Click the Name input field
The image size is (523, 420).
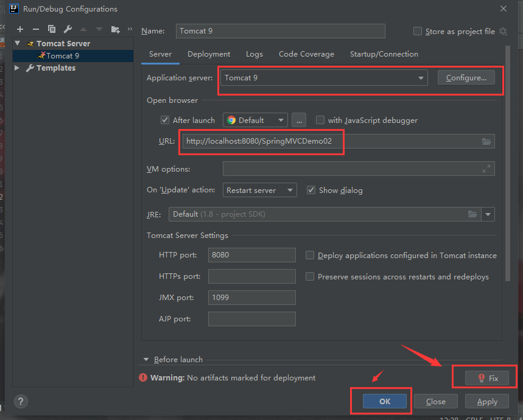click(x=281, y=31)
